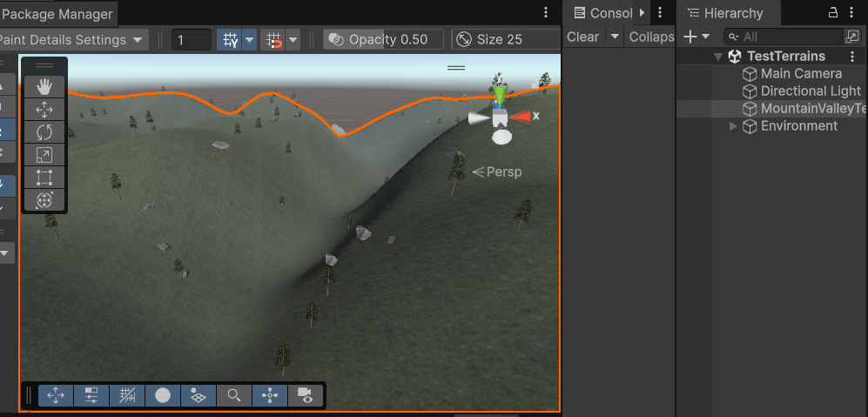Select the Hand view tool
The image size is (868, 417).
44,86
